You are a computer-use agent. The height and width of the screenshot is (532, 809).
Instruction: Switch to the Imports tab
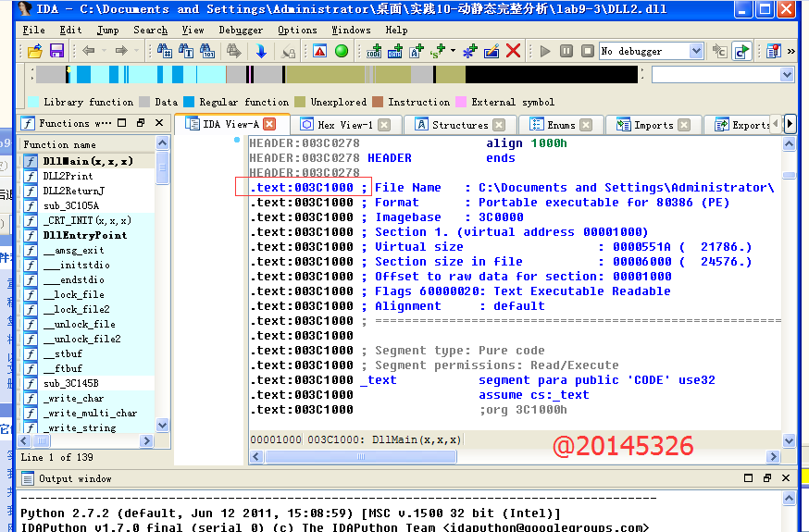[x=653, y=125]
